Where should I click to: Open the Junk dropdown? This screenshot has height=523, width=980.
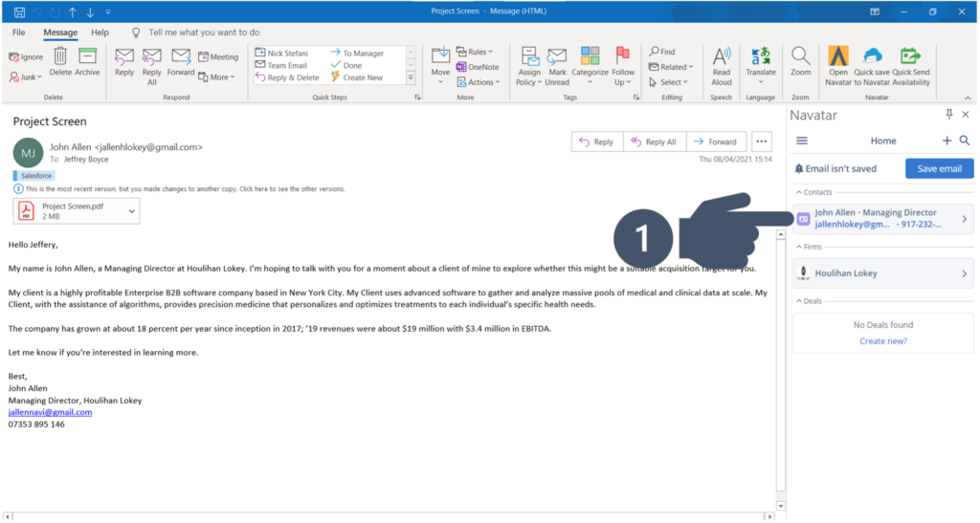(x=26, y=76)
